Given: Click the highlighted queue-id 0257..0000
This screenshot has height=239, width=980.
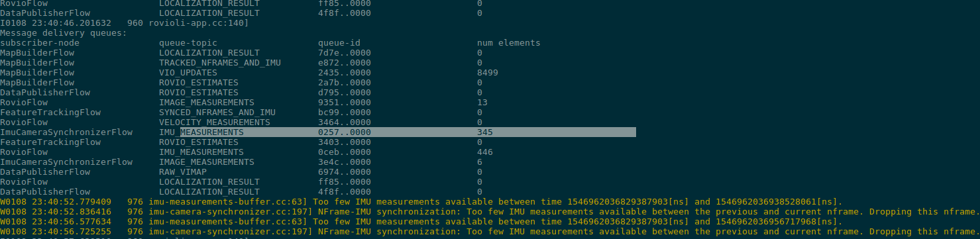Looking at the screenshot, I should pos(345,132).
